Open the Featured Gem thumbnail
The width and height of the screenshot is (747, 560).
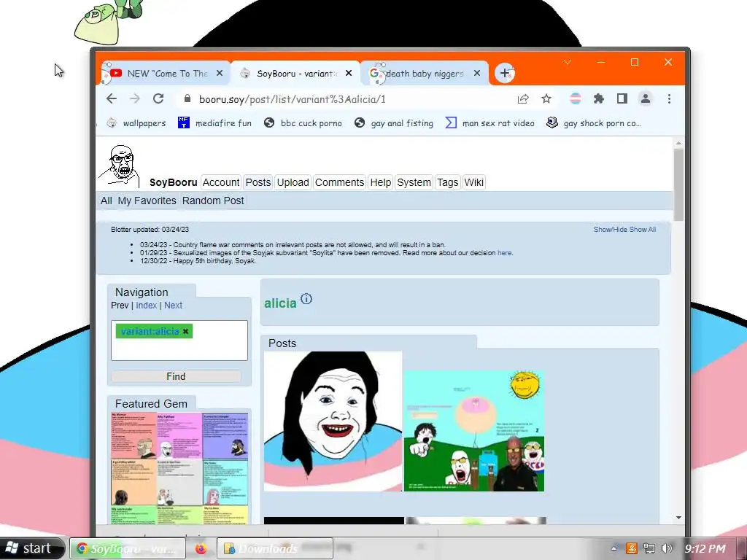point(179,468)
